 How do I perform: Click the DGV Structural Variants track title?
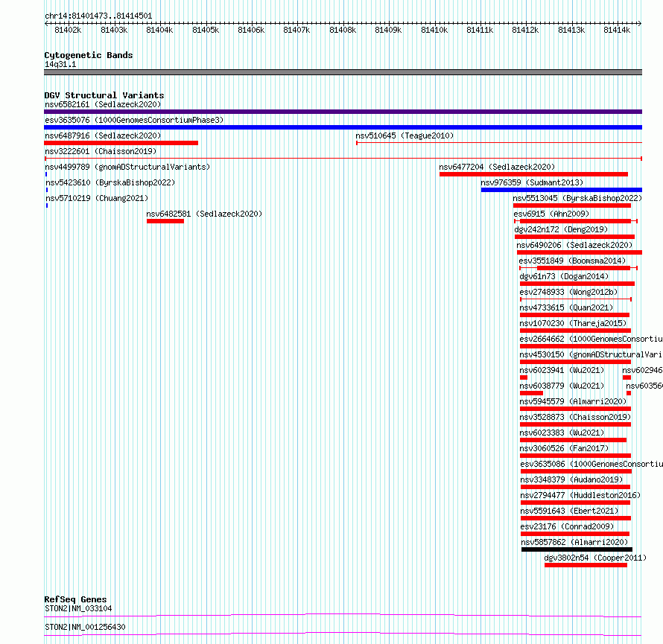pos(104,95)
